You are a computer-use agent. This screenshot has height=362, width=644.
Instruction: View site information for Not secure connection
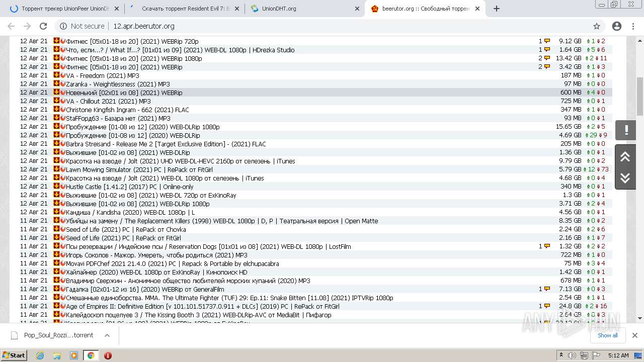[x=83, y=26]
